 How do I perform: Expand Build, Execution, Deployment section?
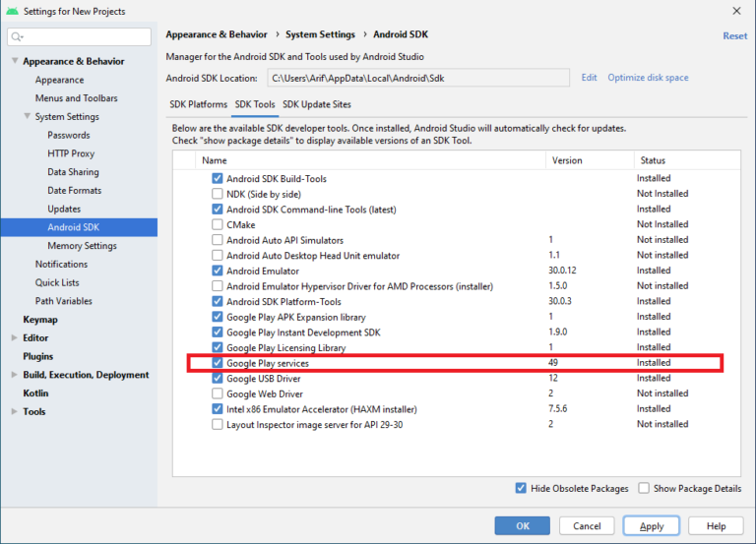[15, 375]
